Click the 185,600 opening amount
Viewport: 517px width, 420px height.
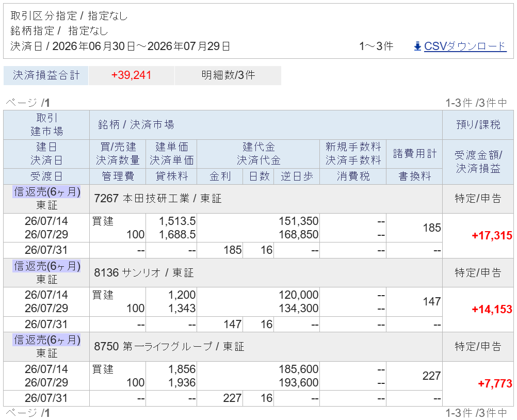(x=299, y=369)
